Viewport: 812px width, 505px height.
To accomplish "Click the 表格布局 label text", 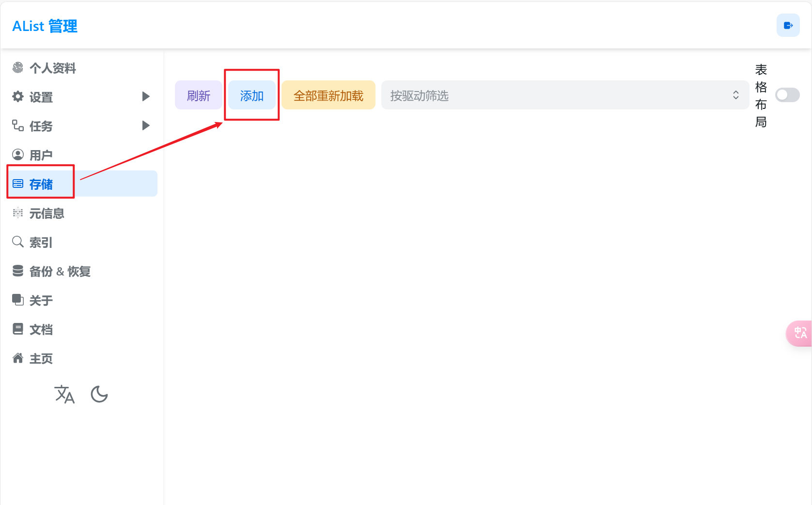I will (761, 95).
